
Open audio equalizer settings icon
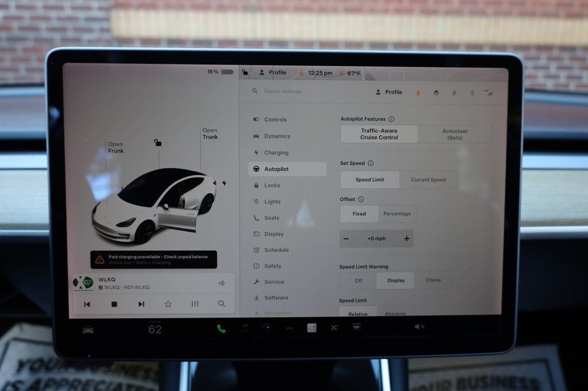[195, 304]
